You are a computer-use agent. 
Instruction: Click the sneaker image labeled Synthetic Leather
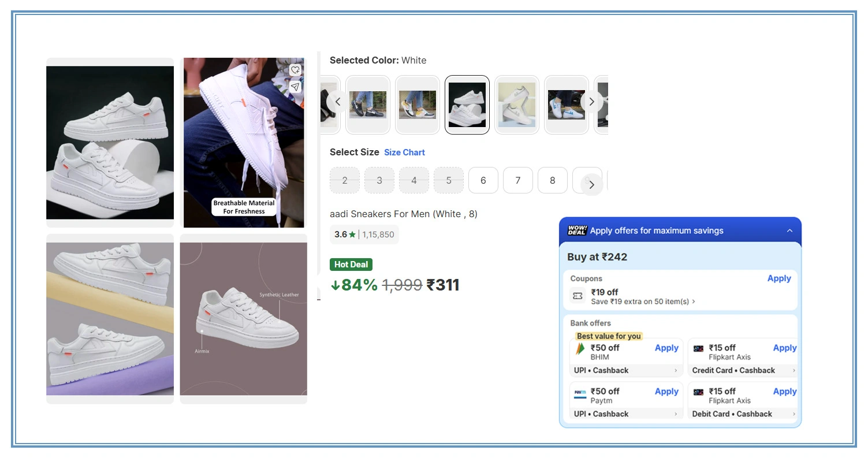(x=243, y=319)
